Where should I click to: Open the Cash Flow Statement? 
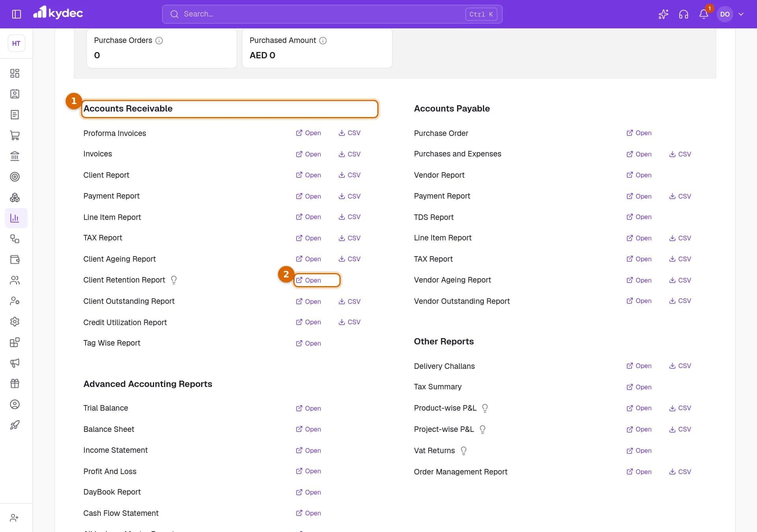308,513
